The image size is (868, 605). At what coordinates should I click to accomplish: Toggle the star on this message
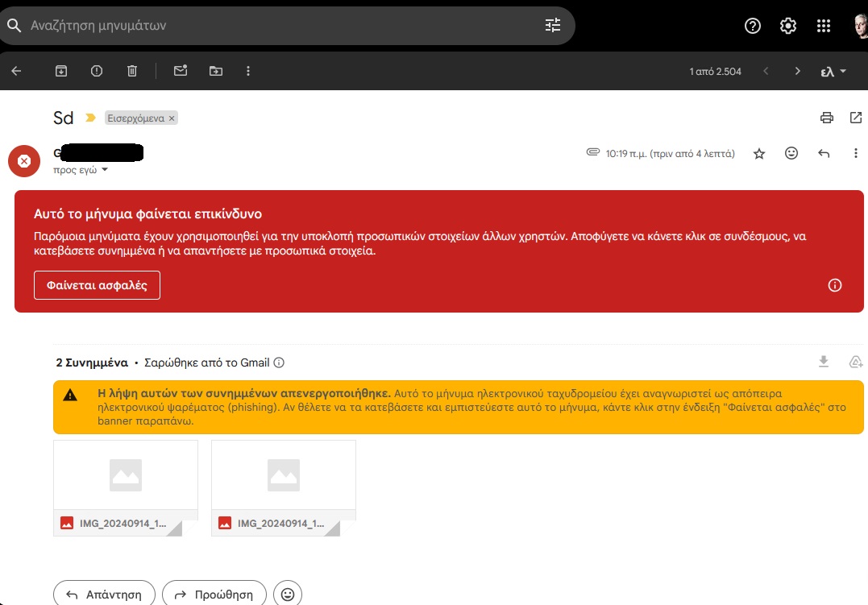click(758, 153)
